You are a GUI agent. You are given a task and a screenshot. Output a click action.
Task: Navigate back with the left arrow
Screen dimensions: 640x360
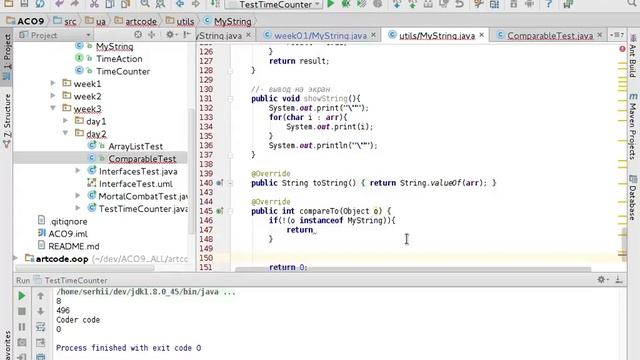tap(180, 4)
